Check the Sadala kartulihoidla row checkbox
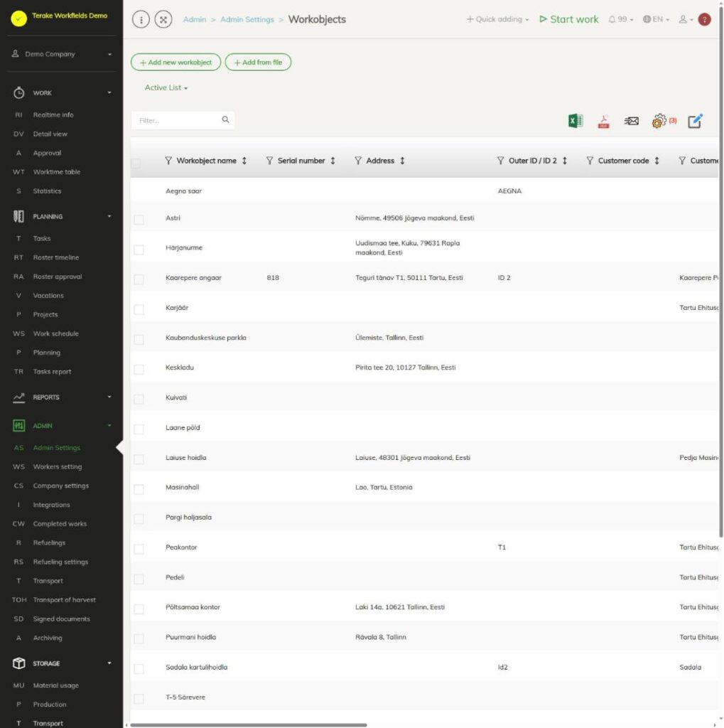This screenshot has height=728, width=724. pos(139,669)
